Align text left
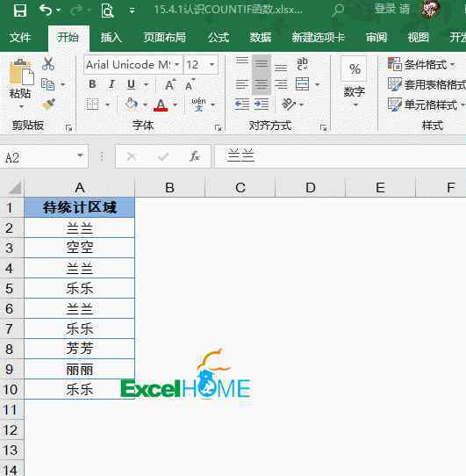 [242, 84]
